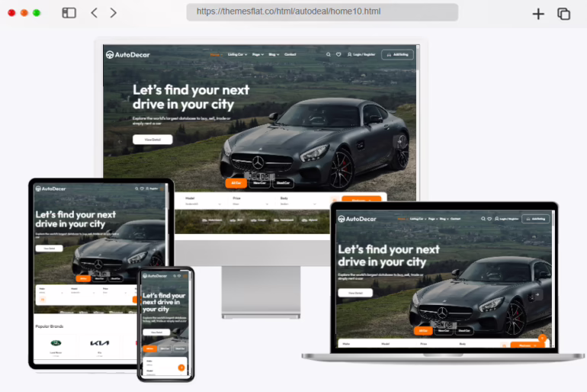Viewport: 587px width, 392px height.
Task: Click the Hybrid body type on desktop monitor
Action: coord(309,220)
